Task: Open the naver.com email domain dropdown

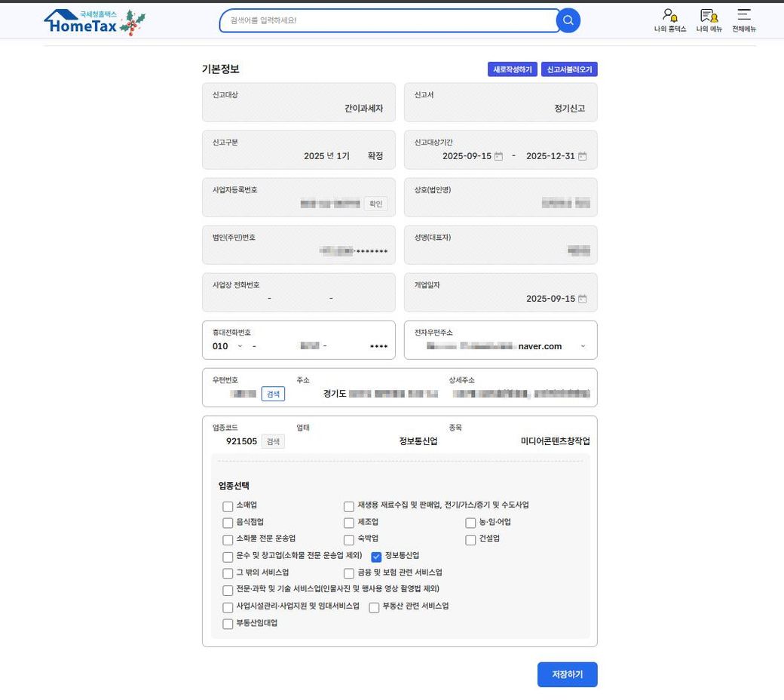Action: point(582,346)
